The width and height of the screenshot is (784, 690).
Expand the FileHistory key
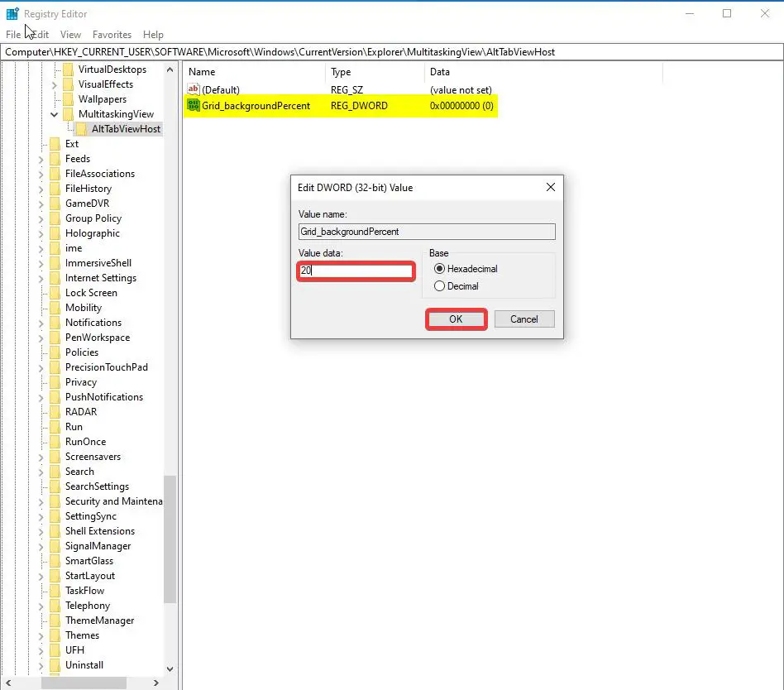(x=41, y=189)
